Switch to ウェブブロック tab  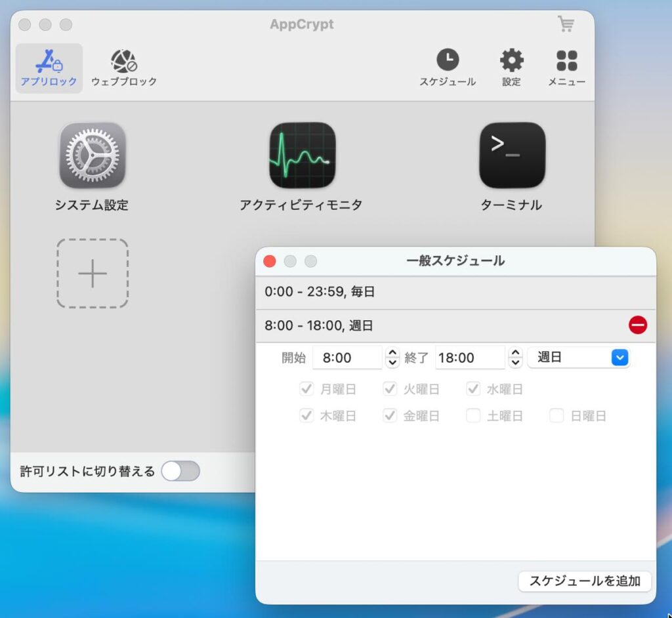click(x=124, y=68)
